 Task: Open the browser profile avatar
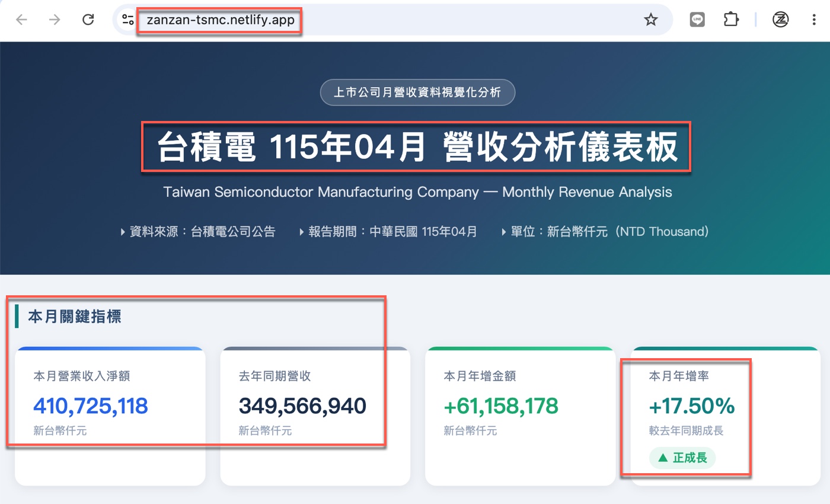point(781,20)
